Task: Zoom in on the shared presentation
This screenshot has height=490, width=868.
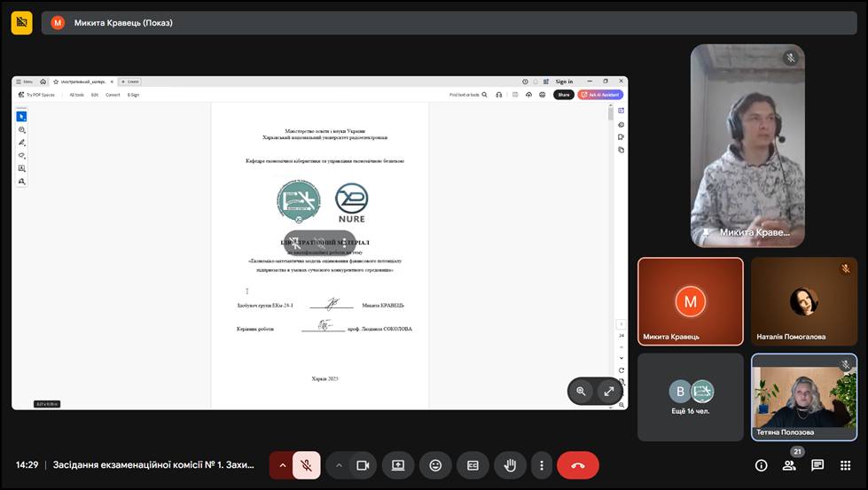Action: click(x=581, y=391)
